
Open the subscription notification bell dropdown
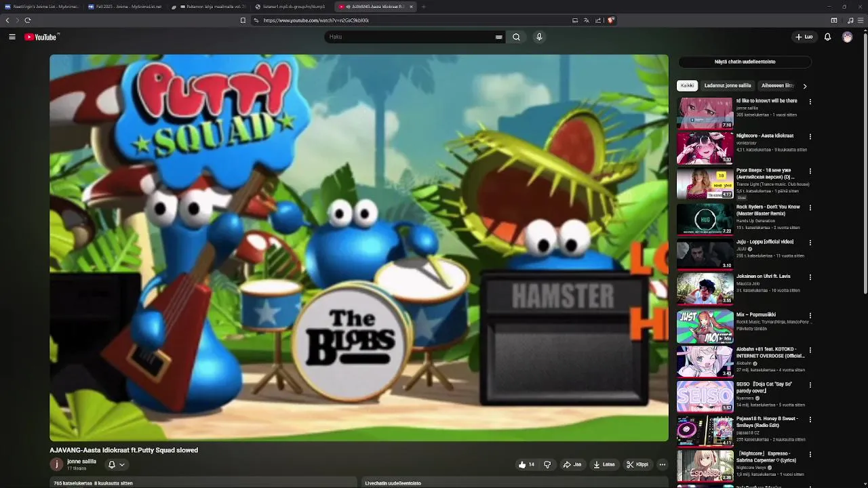click(x=117, y=464)
